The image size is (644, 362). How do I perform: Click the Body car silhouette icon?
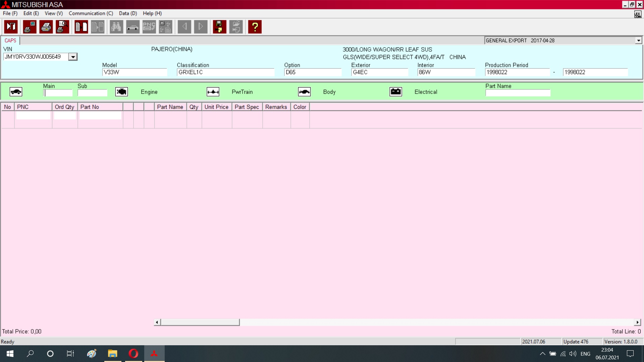pos(304,92)
